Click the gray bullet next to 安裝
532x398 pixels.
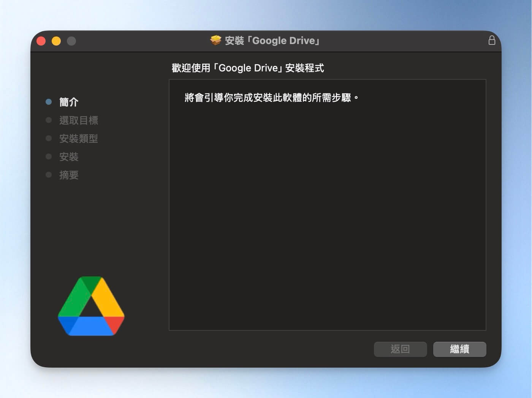tap(49, 156)
